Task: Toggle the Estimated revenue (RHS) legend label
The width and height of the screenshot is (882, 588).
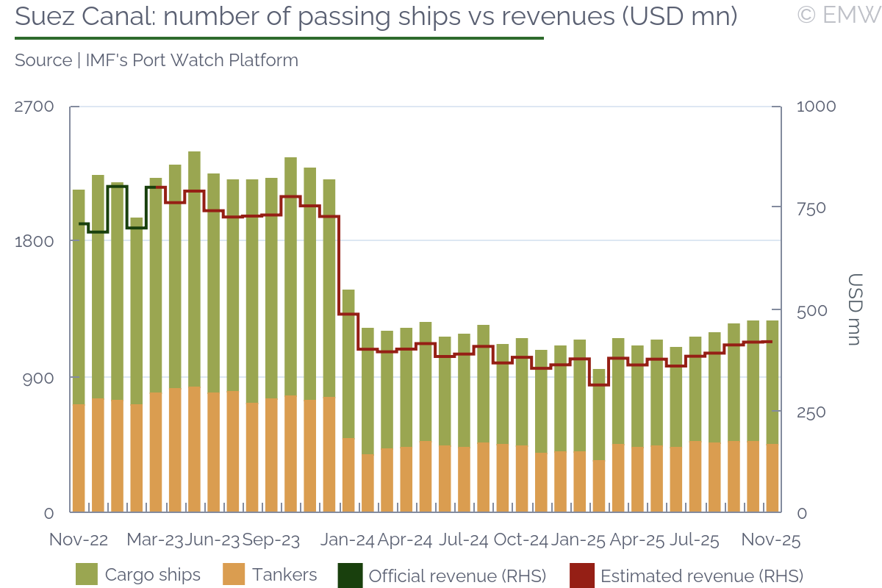Action: pos(701,576)
